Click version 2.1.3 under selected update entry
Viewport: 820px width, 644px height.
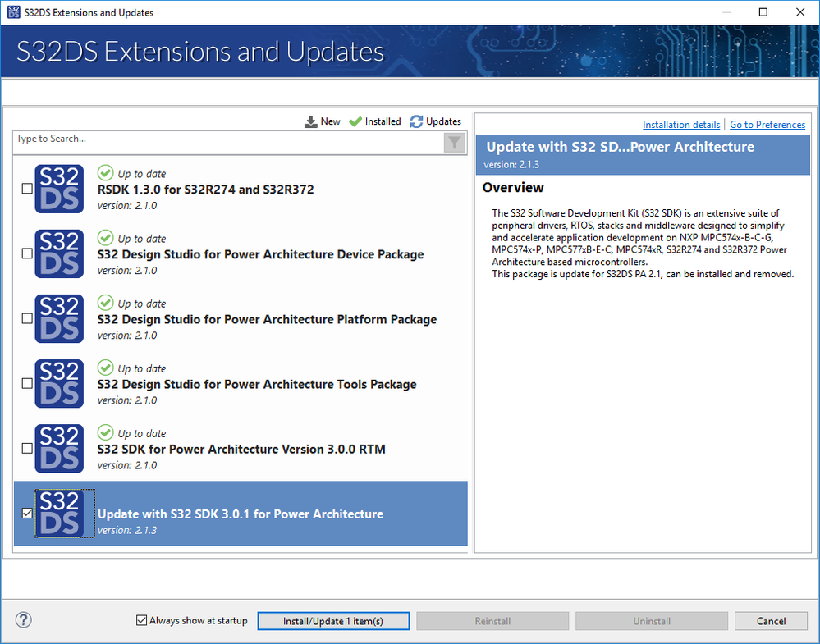(x=127, y=530)
